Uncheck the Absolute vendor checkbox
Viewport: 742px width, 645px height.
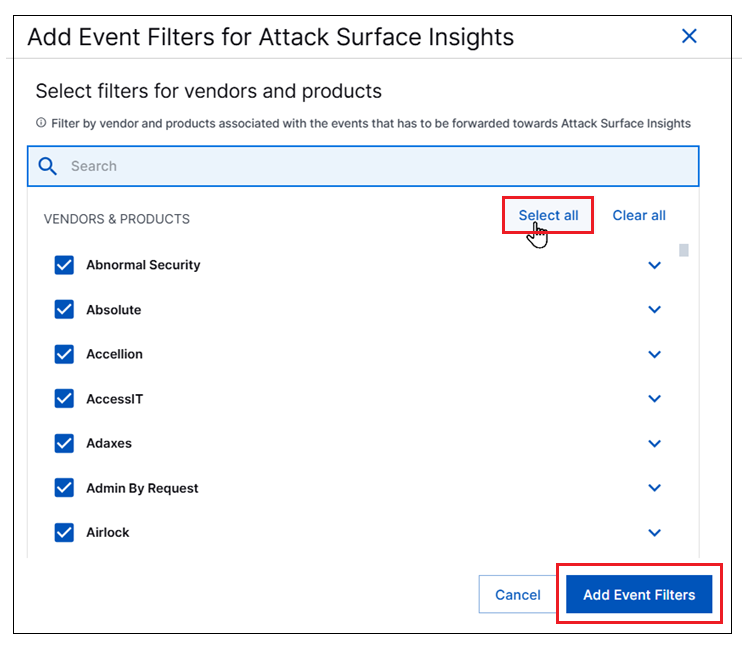pos(64,310)
